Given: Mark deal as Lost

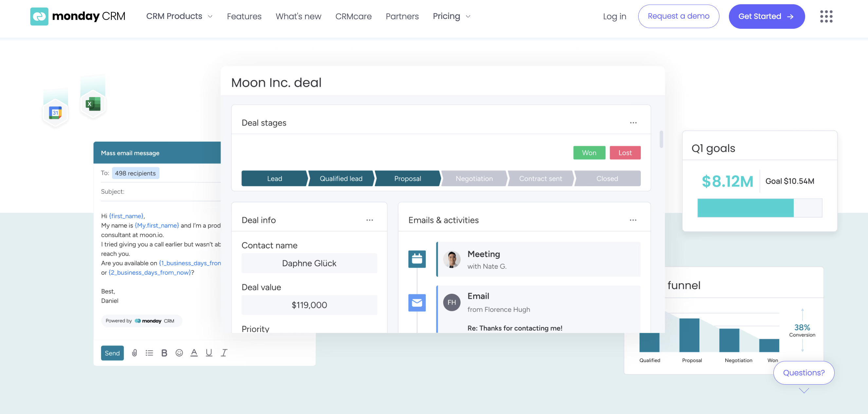Looking at the screenshot, I should pos(625,153).
